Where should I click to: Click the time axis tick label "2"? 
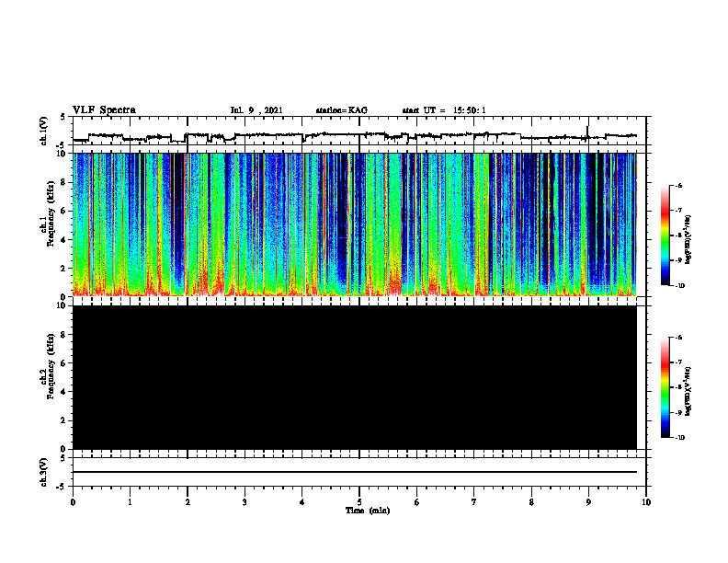[x=188, y=502]
